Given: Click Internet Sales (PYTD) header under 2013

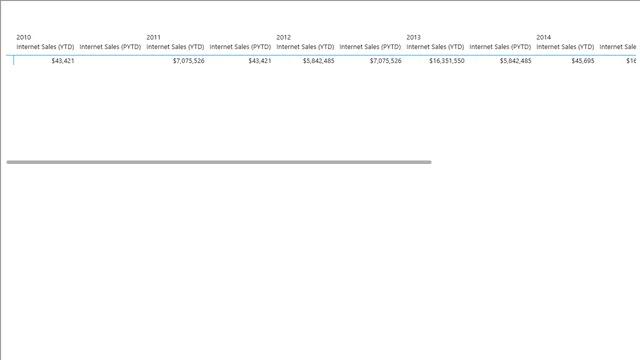Looking at the screenshot, I should (500, 47).
